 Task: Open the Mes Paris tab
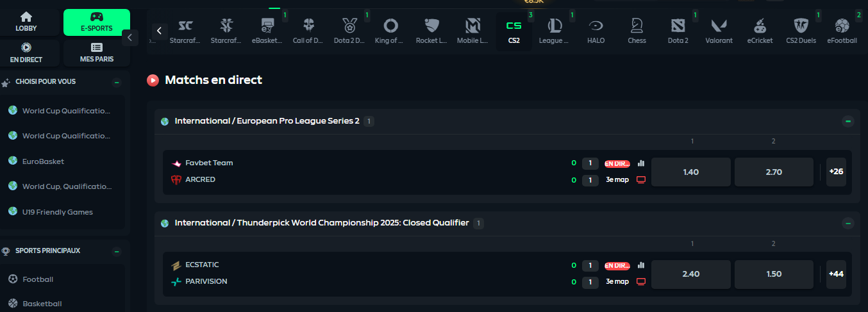(x=97, y=53)
